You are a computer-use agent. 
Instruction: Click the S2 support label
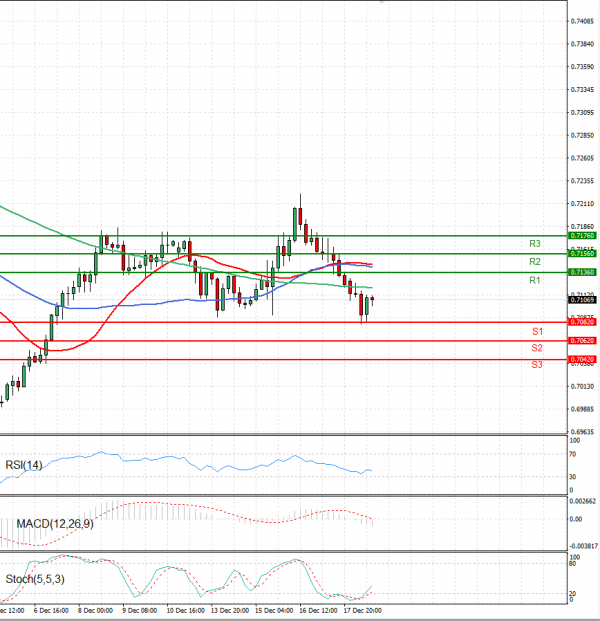pyautogui.click(x=537, y=348)
